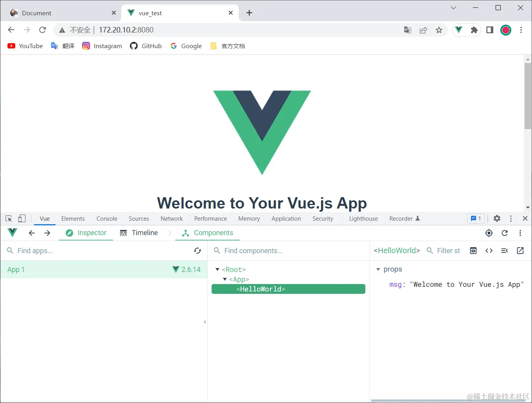Open the Lighthouse DevTools tab
Screen dimensions: 532x403
click(363, 218)
